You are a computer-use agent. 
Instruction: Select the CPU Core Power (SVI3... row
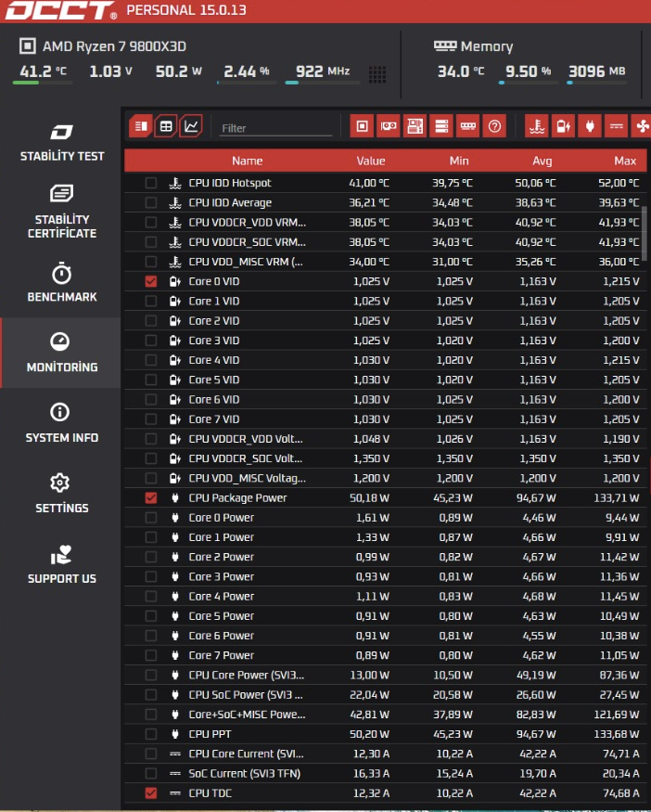pos(386,675)
